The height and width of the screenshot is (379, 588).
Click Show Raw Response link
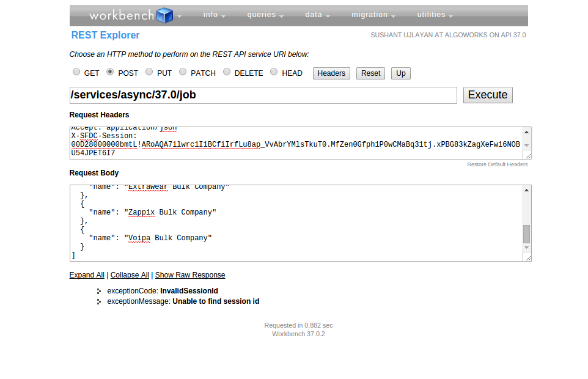coord(190,275)
